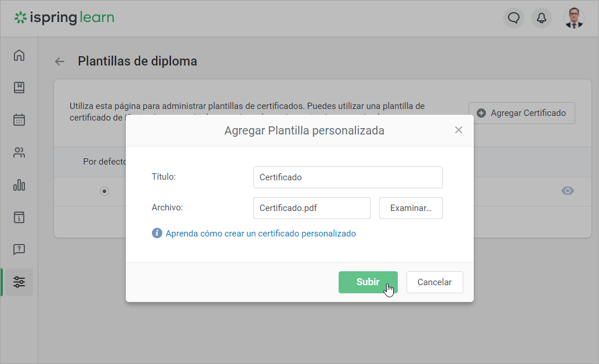Open the calendar icon in sidebar
The image size is (599, 364).
click(x=19, y=120)
